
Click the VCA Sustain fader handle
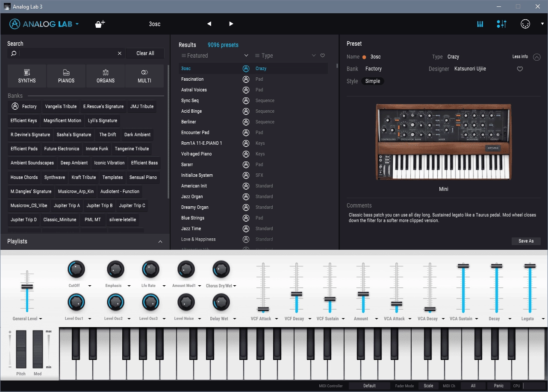[x=463, y=266]
